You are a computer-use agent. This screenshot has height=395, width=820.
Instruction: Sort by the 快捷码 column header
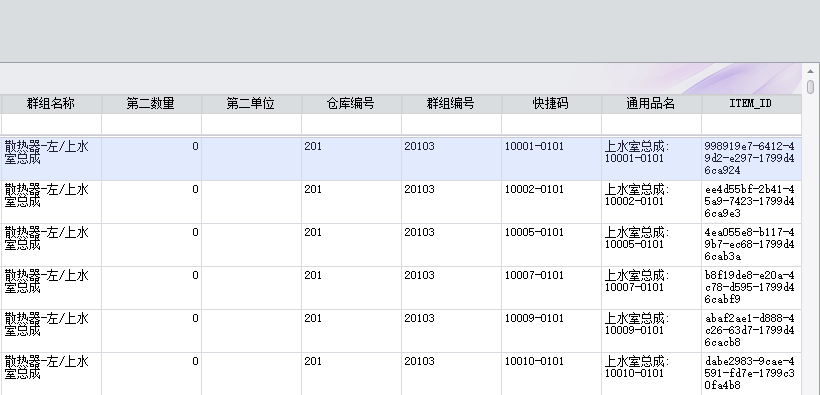(x=551, y=104)
